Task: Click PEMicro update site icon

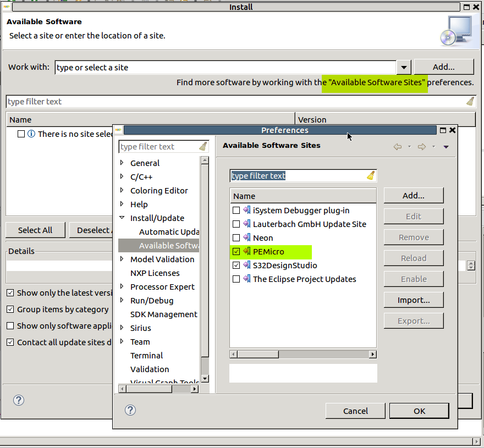Action: click(x=246, y=251)
